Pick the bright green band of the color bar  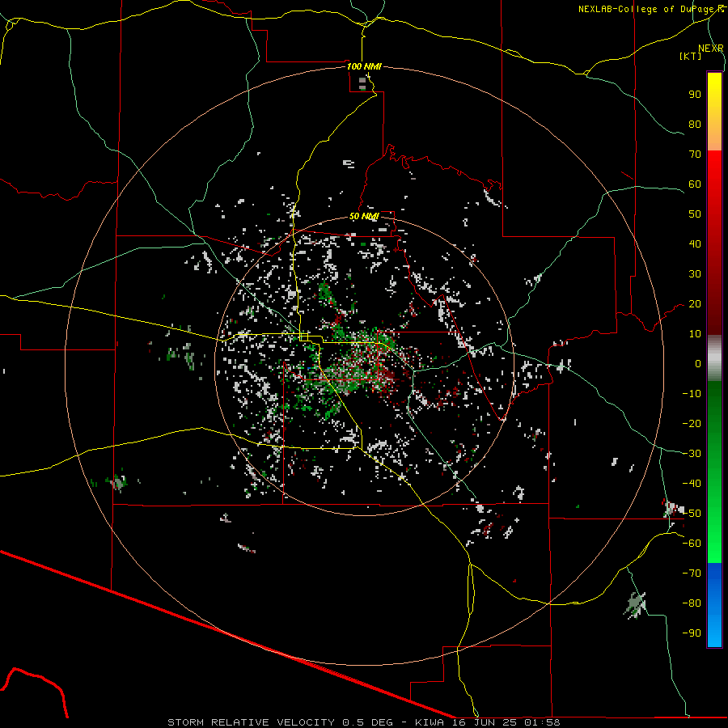click(x=714, y=539)
